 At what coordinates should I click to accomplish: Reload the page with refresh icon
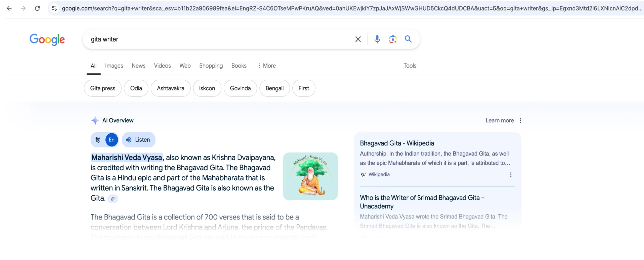(x=37, y=8)
